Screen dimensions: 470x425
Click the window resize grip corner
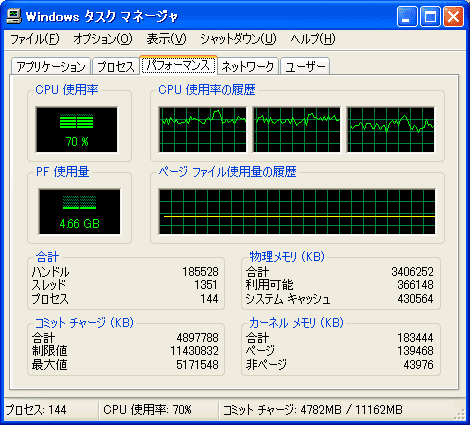click(460, 414)
